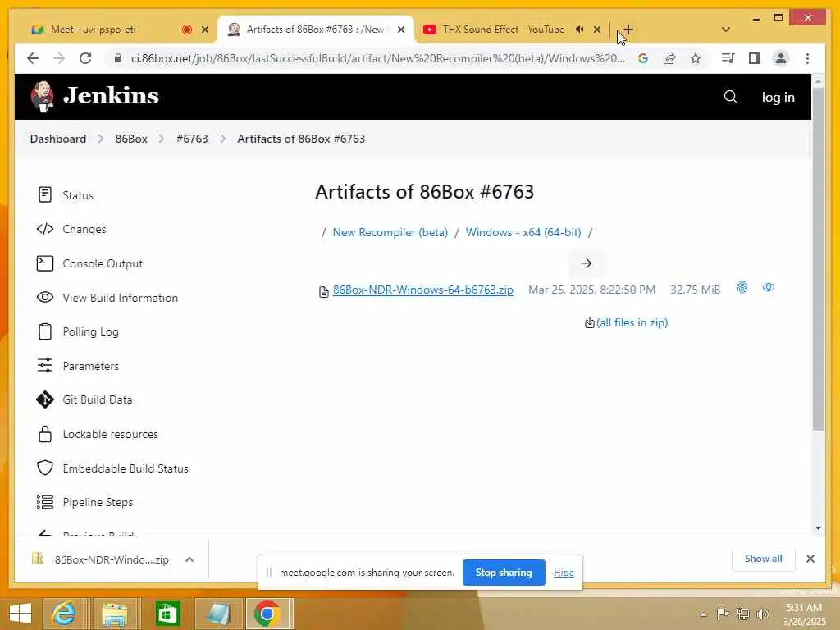
Task: Open View Build Information
Action: coord(120,298)
